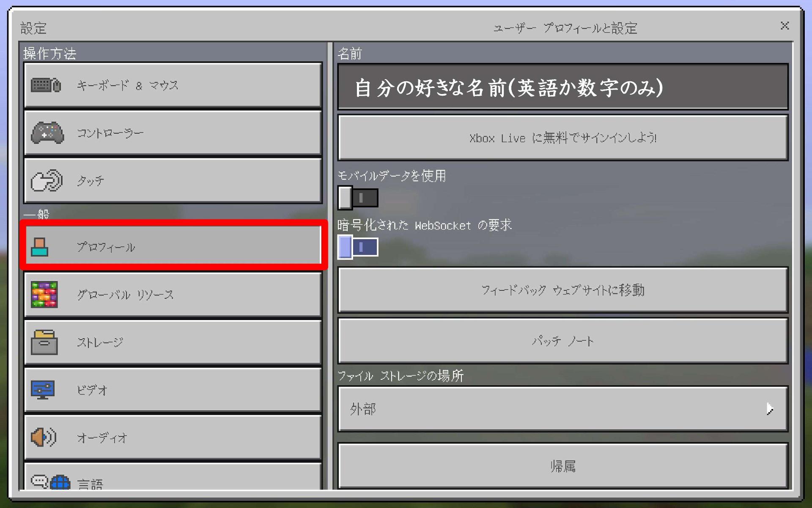Toggle 暗号化された WebSocket の要求 switch
This screenshot has height=508, width=812.
click(358, 247)
